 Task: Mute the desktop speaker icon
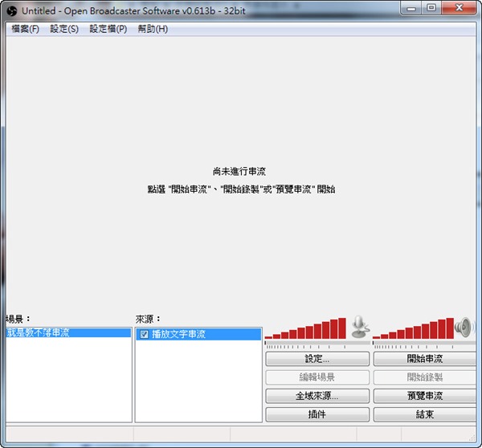pos(464,328)
